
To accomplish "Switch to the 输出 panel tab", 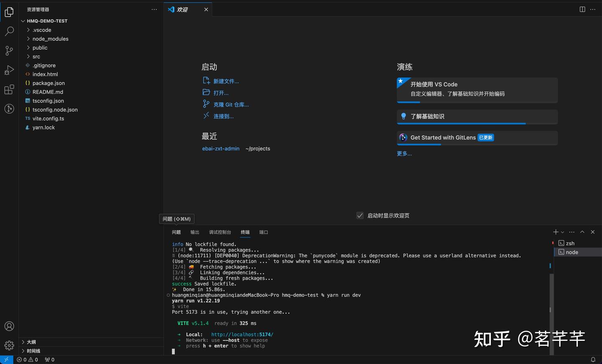I will [x=194, y=232].
